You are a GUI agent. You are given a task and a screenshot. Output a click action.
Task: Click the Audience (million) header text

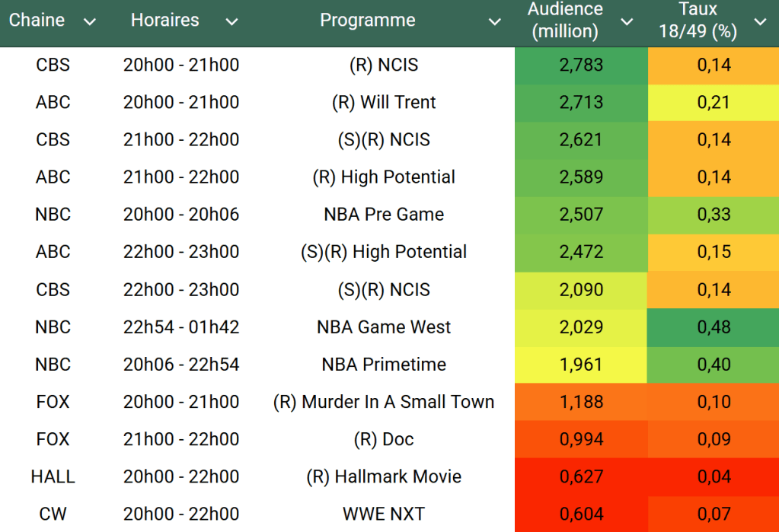tap(565, 21)
